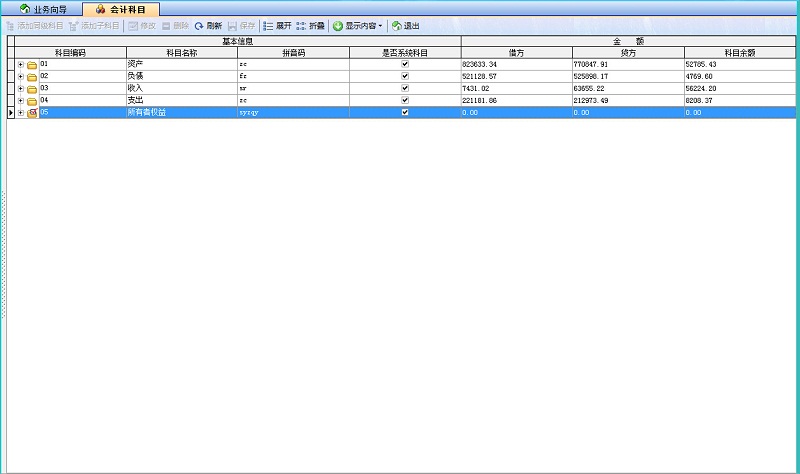800x474 pixels.
Task: Click the folder icon of row 01 资产
Action: tap(32, 65)
